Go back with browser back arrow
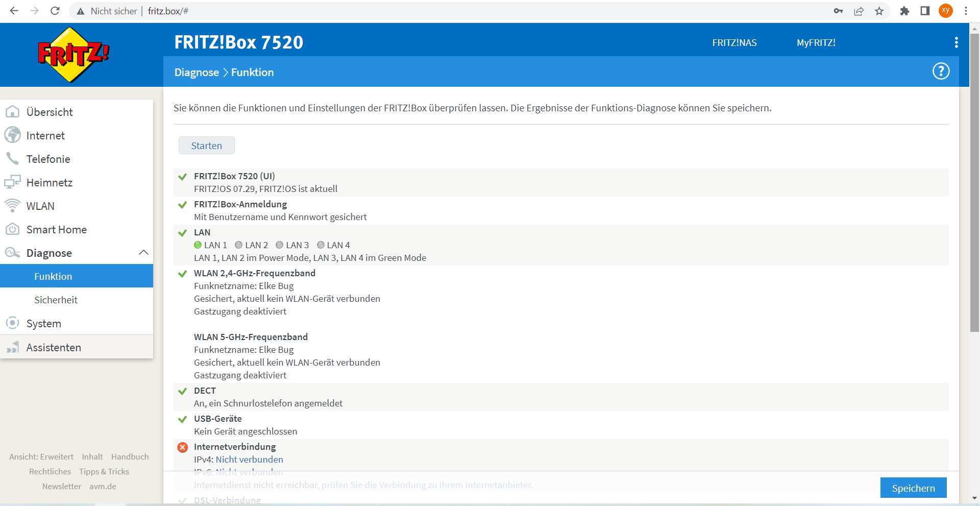 14,11
